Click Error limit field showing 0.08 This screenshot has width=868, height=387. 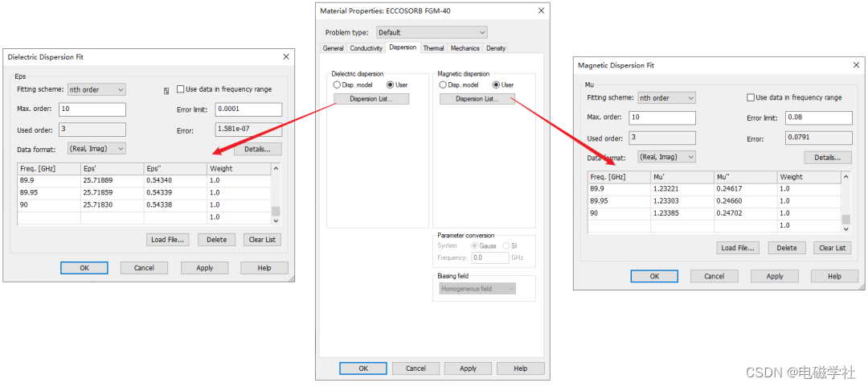[x=819, y=117]
